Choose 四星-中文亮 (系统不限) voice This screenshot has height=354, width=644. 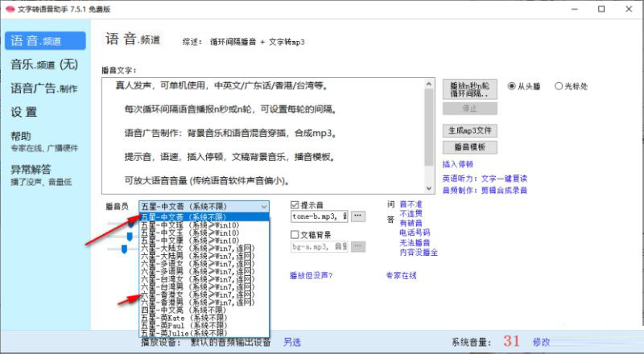[204, 310]
